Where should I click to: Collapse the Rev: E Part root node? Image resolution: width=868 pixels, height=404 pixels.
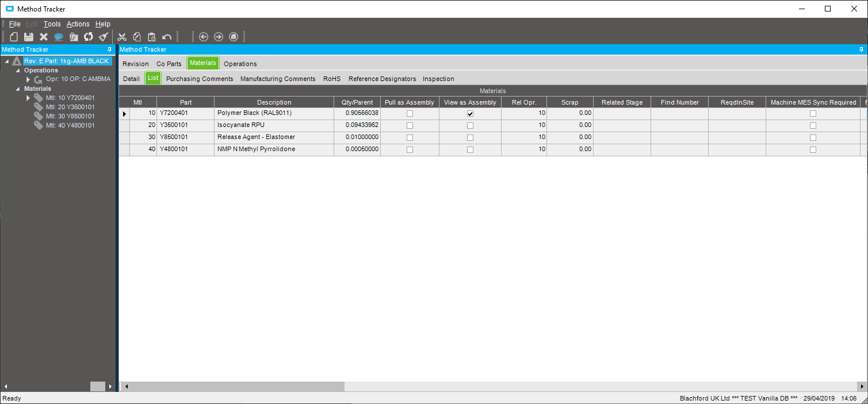coord(6,61)
